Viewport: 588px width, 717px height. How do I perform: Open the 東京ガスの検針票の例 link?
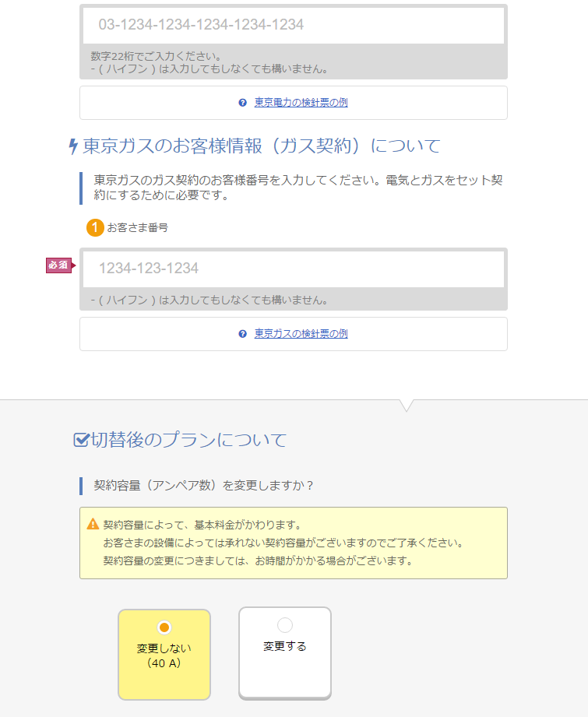(x=301, y=334)
